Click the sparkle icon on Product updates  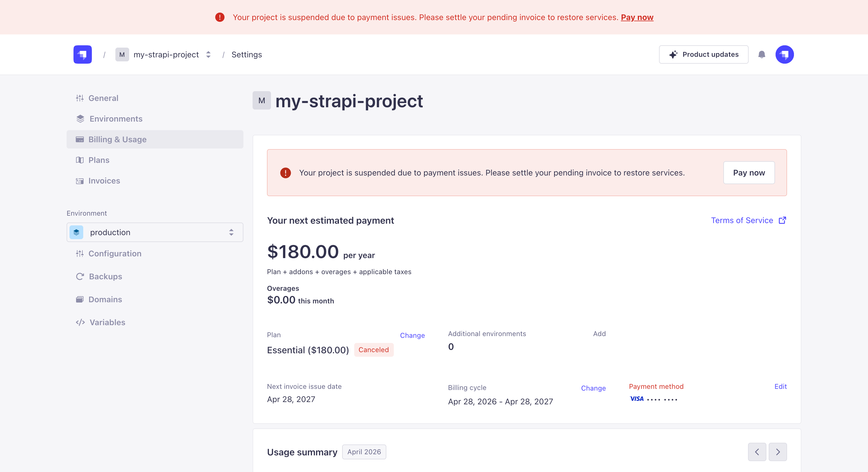click(x=673, y=54)
